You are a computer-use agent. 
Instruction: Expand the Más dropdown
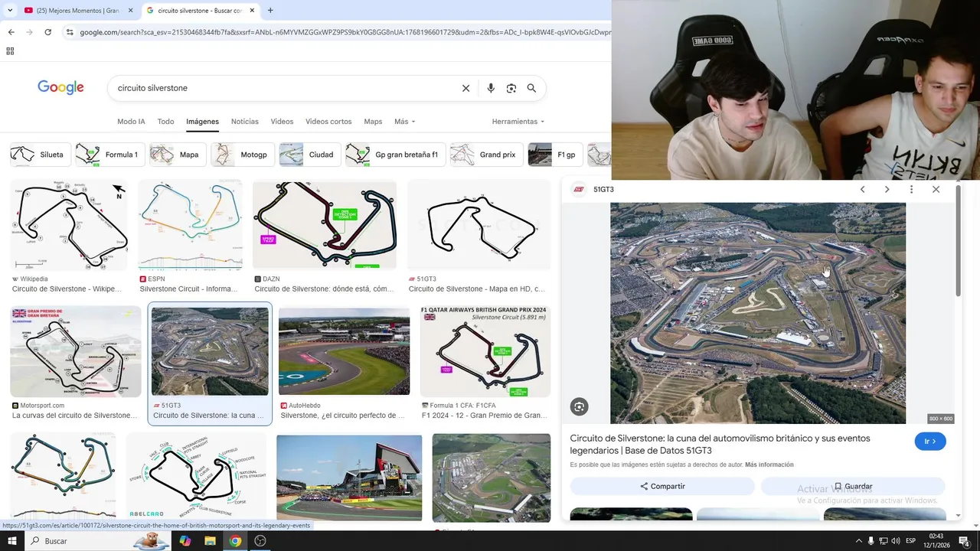click(x=404, y=122)
